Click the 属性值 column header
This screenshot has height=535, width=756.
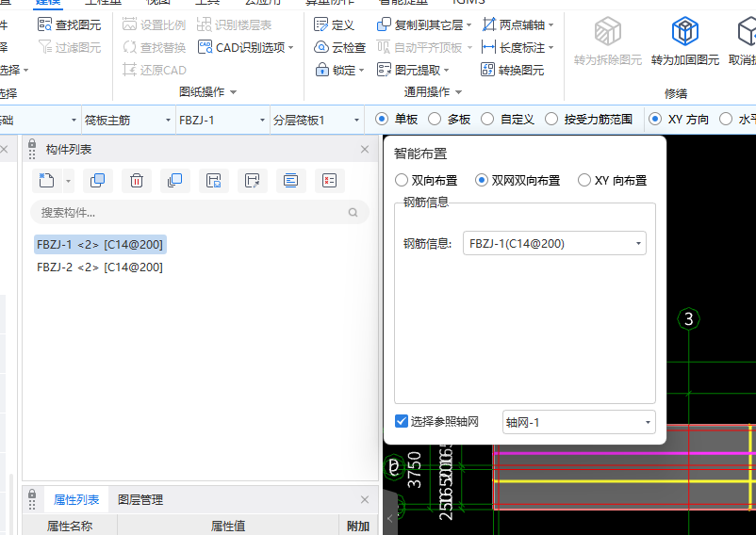point(227,526)
